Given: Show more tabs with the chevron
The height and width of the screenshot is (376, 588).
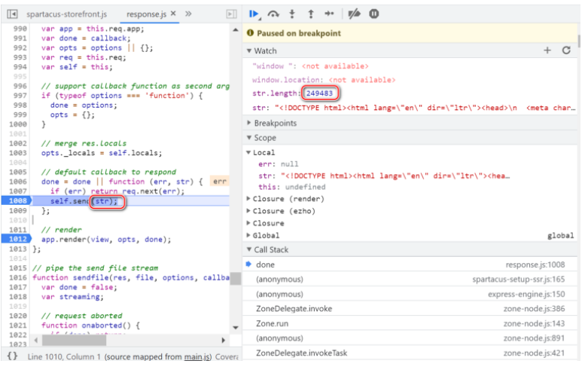Looking at the screenshot, I should (x=188, y=14).
